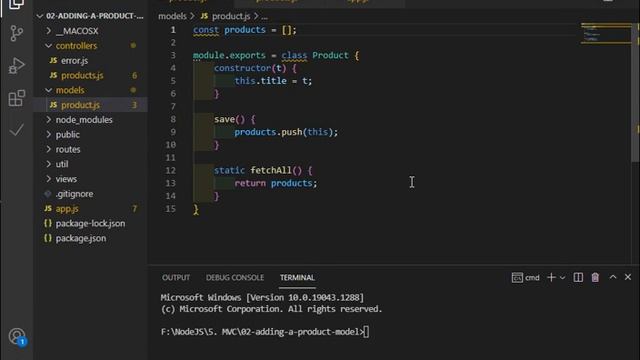Click the models breadcrumb segment

(172, 16)
